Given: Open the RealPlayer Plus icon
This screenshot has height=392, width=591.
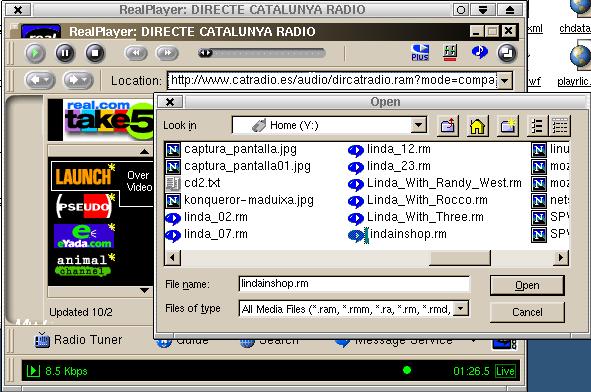Looking at the screenshot, I should pos(420,52).
